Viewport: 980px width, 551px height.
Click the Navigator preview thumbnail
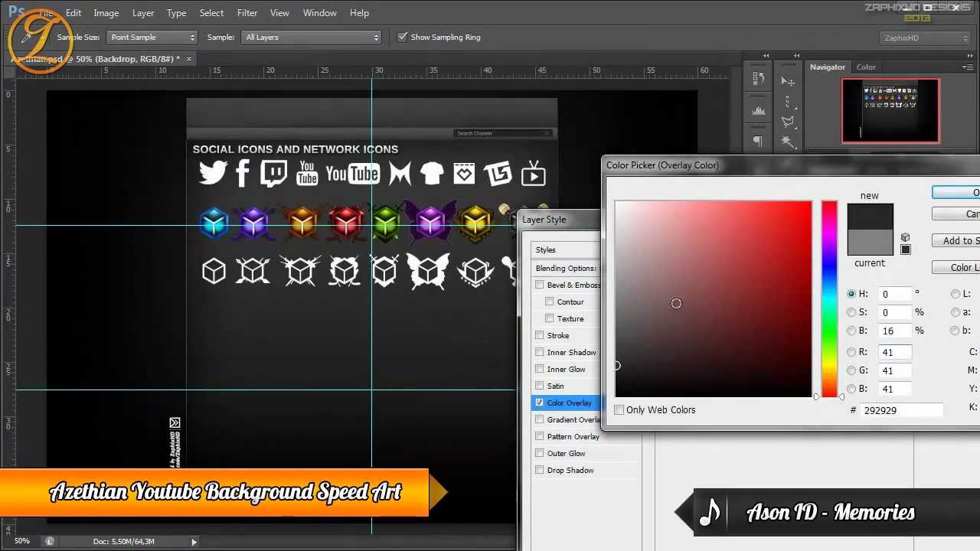click(890, 111)
